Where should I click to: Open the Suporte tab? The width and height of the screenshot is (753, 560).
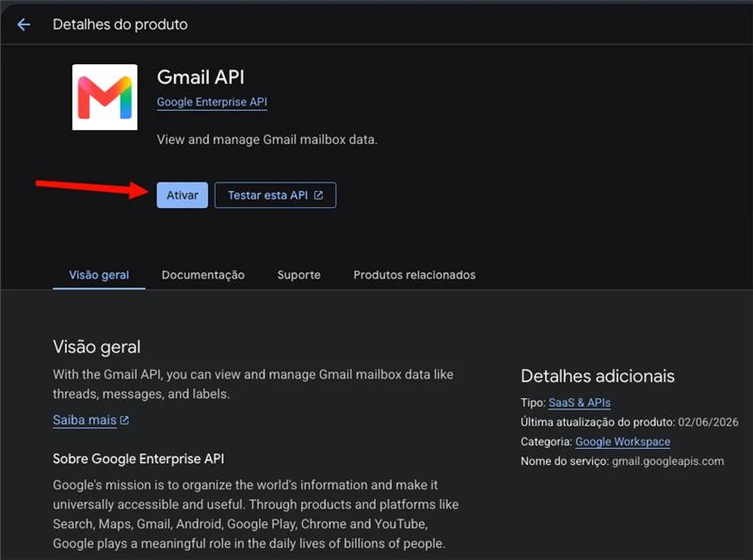pyautogui.click(x=298, y=275)
